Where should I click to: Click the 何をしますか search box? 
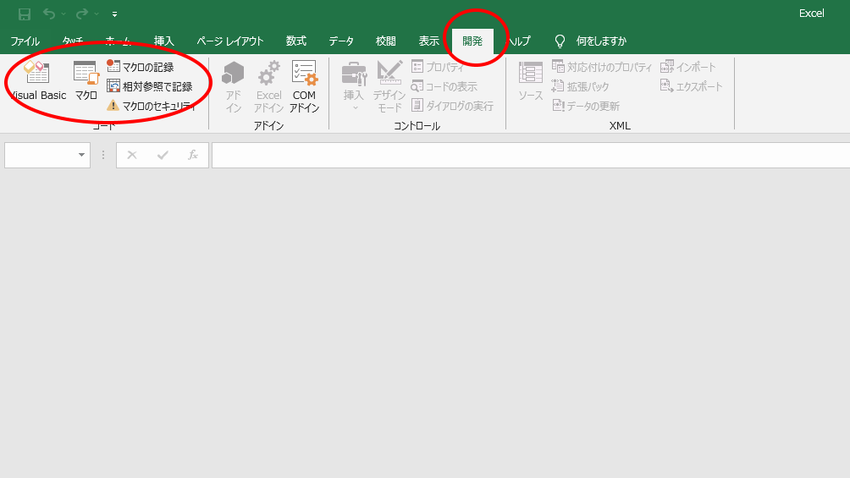tap(601, 41)
